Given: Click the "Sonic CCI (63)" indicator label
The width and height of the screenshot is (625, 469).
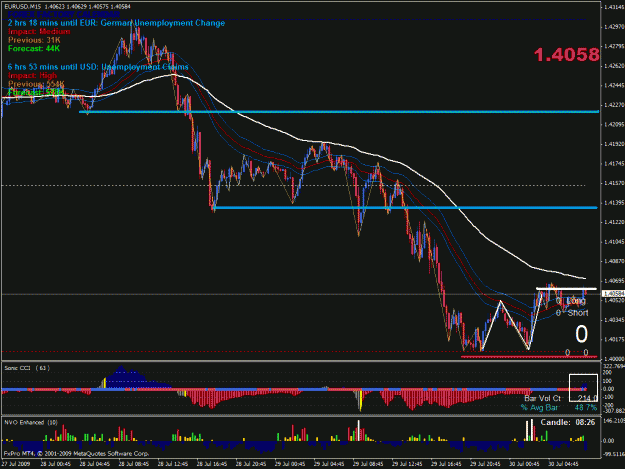Looking at the screenshot, I should pos(27,368).
